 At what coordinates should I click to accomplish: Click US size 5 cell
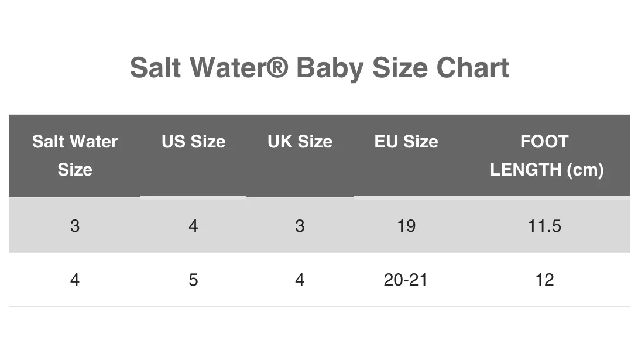point(193,280)
